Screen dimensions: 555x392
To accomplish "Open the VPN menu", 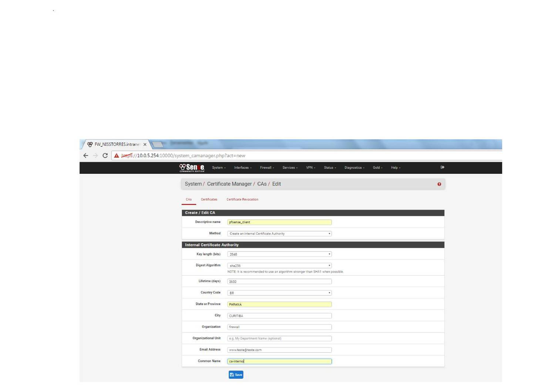I will pos(310,168).
